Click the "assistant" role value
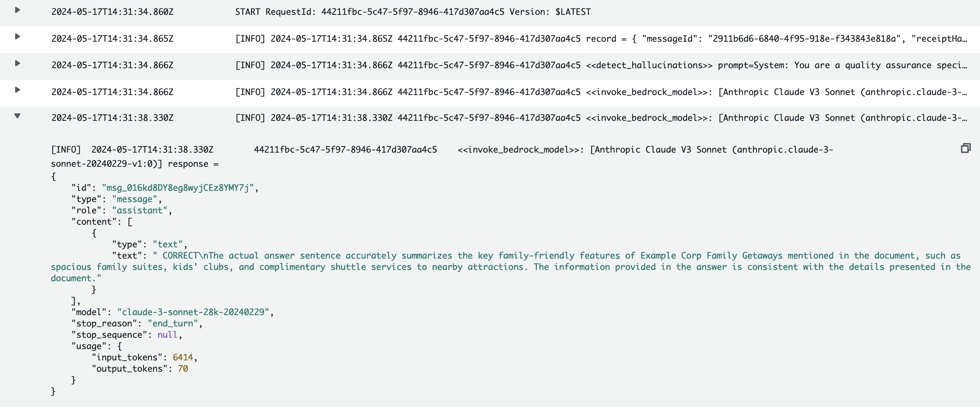980x407 pixels. point(139,211)
